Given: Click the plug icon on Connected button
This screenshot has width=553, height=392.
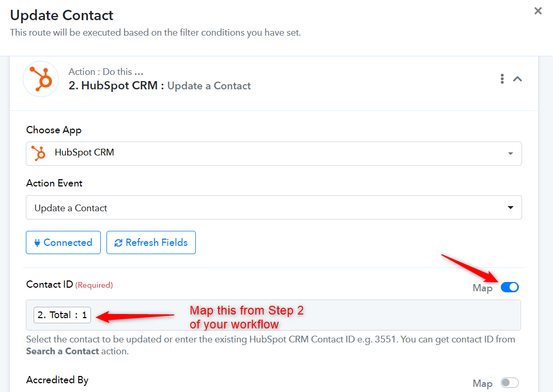Looking at the screenshot, I should [x=37, y=243].
